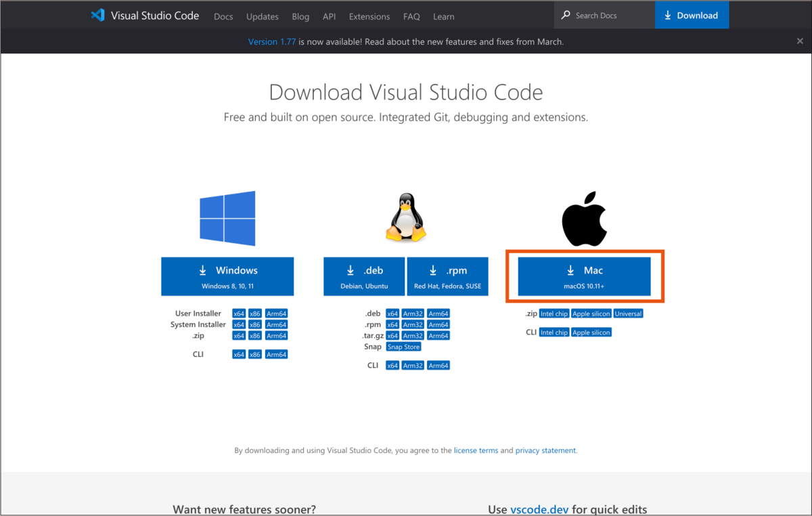Viewport: 812px width, 516px height.
Task: Download Windows System Installer Arm64
Action: pos(277,325)
